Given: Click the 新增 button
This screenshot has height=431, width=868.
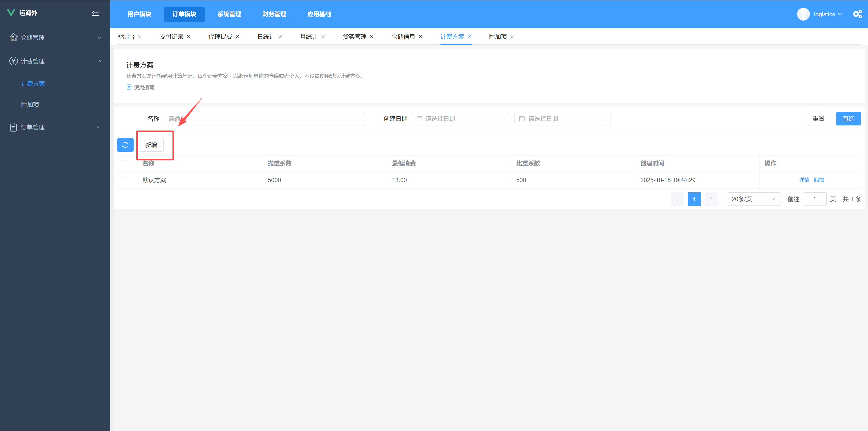Looking at the screenshot, I should tap(151, 145).
